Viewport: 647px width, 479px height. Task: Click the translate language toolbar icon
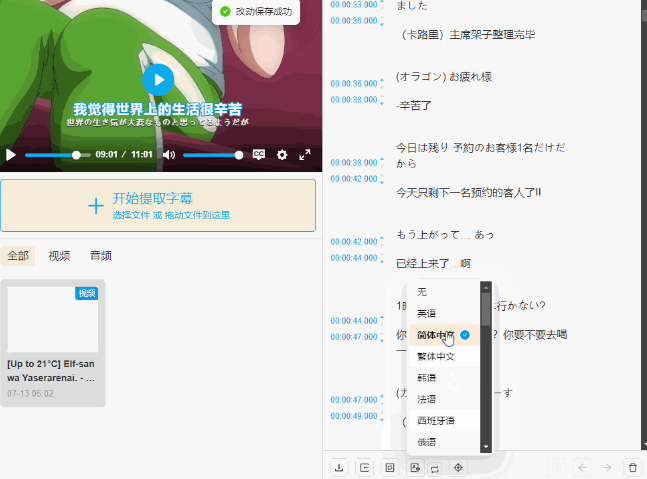(415, 467)
